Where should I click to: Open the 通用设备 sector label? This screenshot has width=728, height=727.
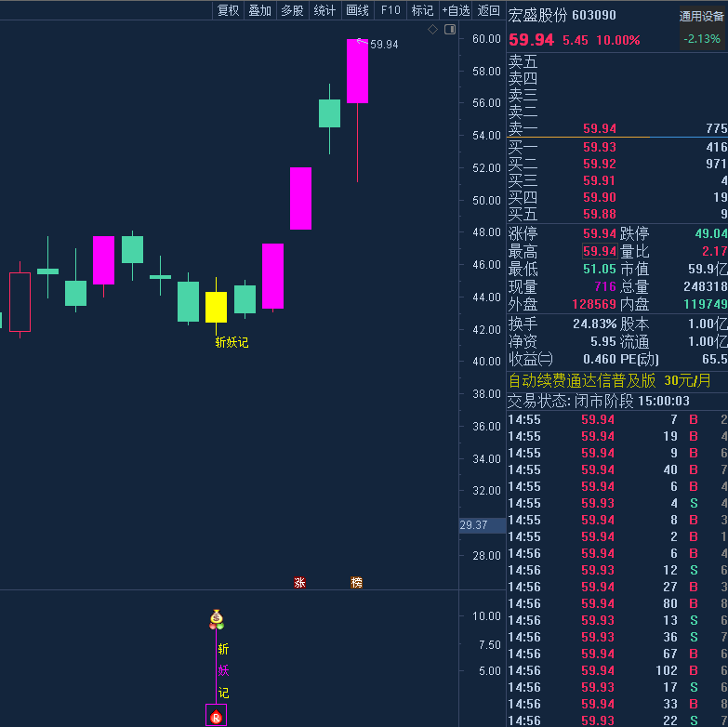tap(701, 16)
